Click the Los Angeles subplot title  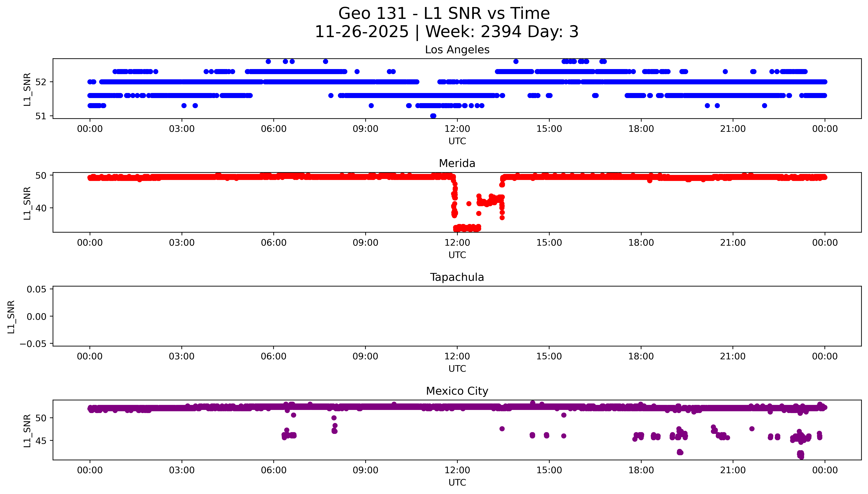tap(457, 50)
